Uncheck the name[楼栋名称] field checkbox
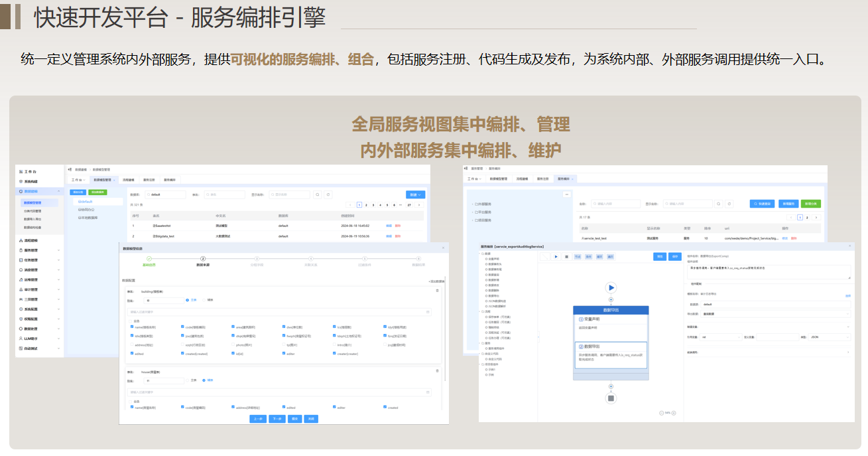The width and height of the screenshot is (868, 456). click(x=131, y=327)
